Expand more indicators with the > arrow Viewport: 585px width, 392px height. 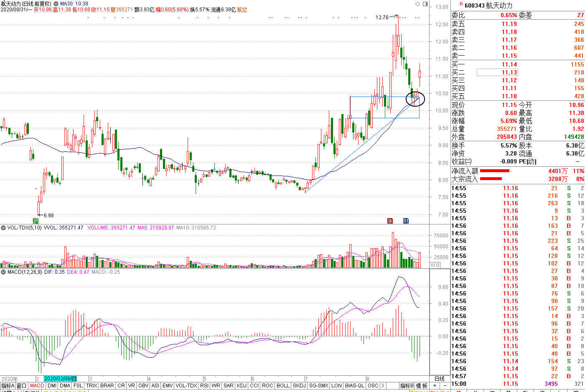pos(383,385)
